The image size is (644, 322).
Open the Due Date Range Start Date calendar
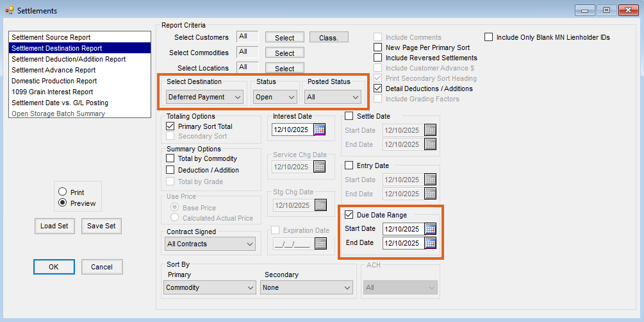point(430,228)
